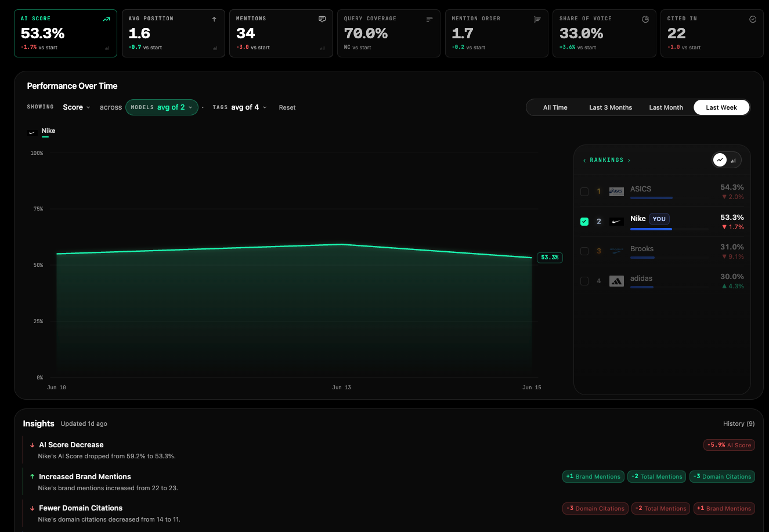Click the check circle icon on Cited In card

[753, 19]
